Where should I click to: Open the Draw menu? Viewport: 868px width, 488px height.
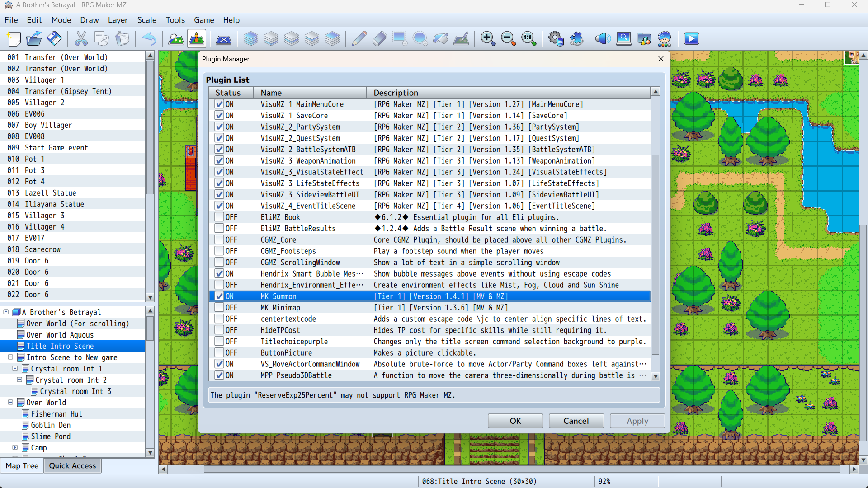tap(90, 20)
